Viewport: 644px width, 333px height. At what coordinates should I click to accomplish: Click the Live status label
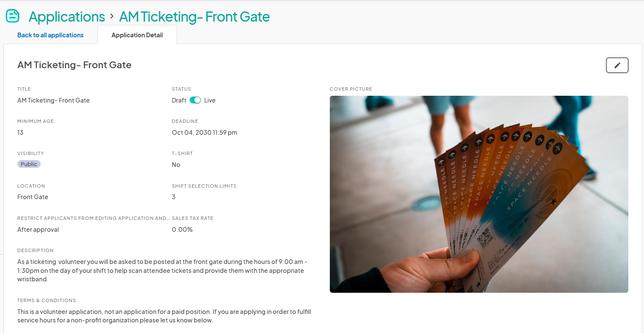[210, 100]
